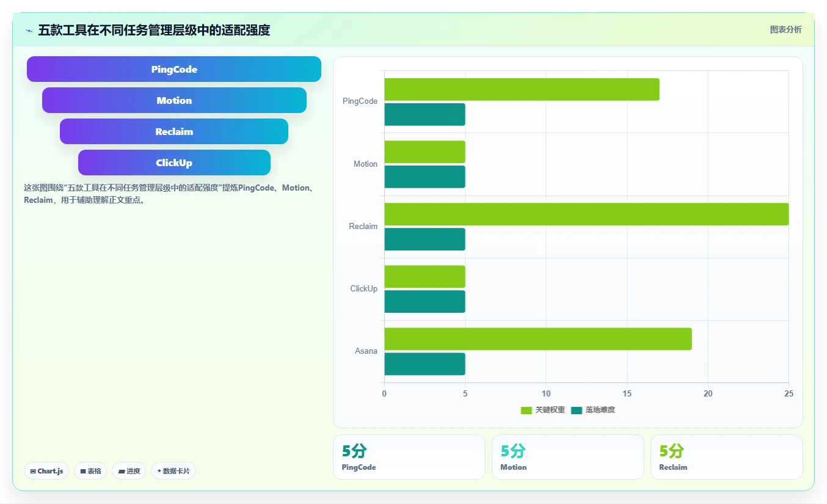Click the 25 tick on x-axis
827x504 pixels.
(x=789, y=394)
